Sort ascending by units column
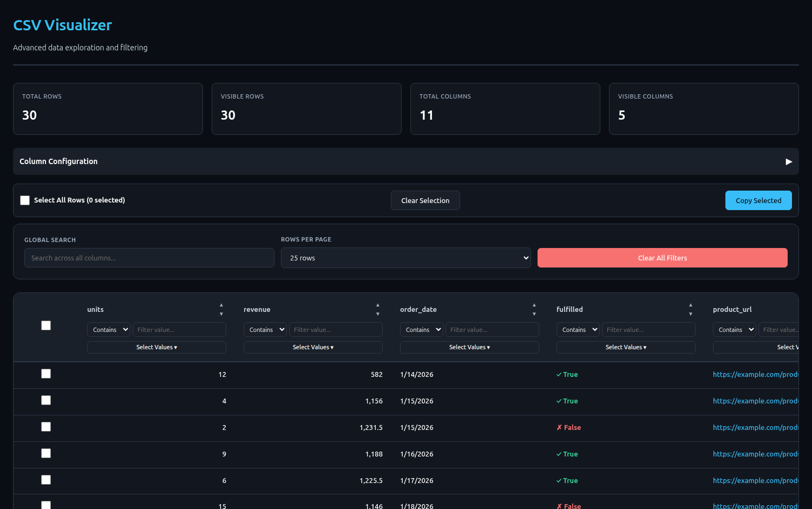This screenshot has width=812, height=509. point(221,305)
